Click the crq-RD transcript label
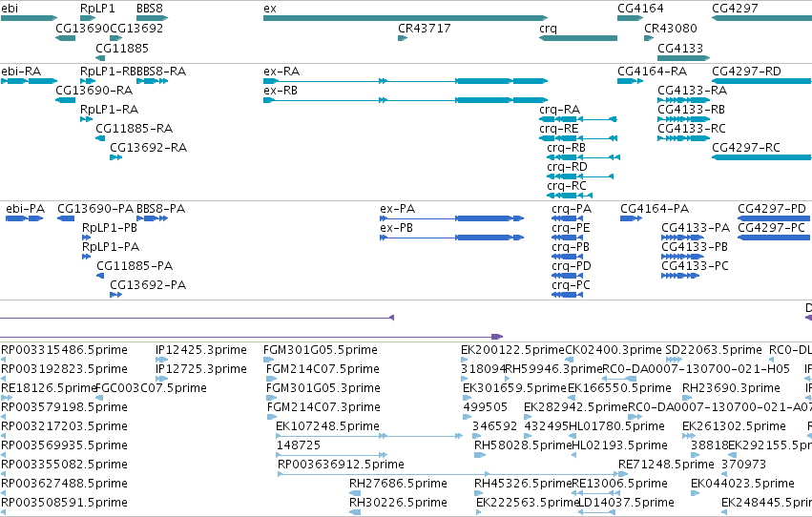 pos(567,167)
